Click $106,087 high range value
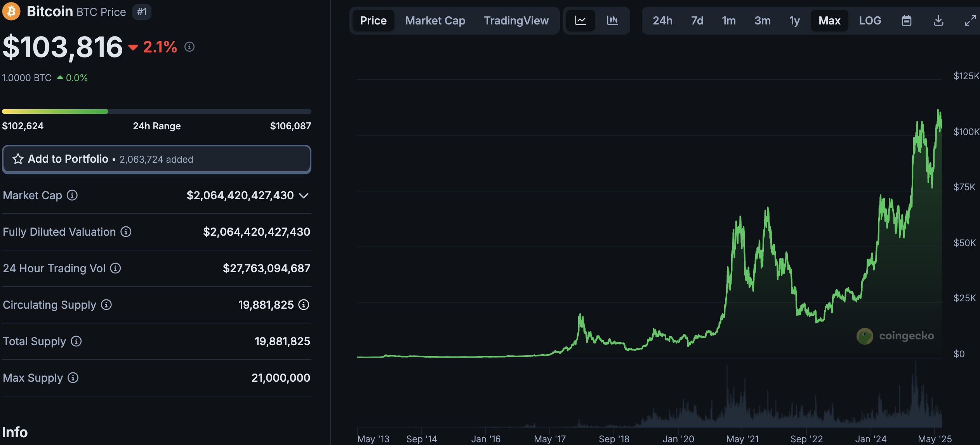The image size is (980, 445). coord(290,126)
